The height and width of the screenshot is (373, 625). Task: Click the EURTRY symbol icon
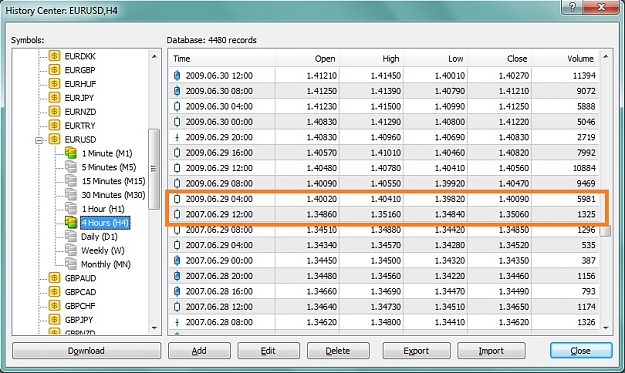click(x=54, y=126)
